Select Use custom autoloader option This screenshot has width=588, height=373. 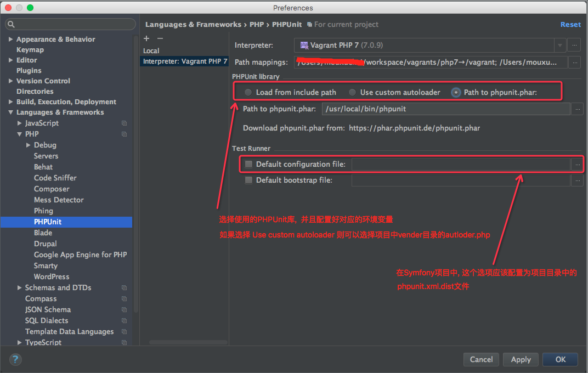click(353, 92)
